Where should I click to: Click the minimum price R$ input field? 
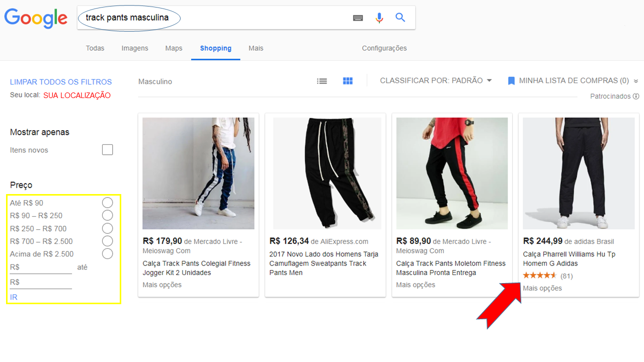(x=41, y=267)
